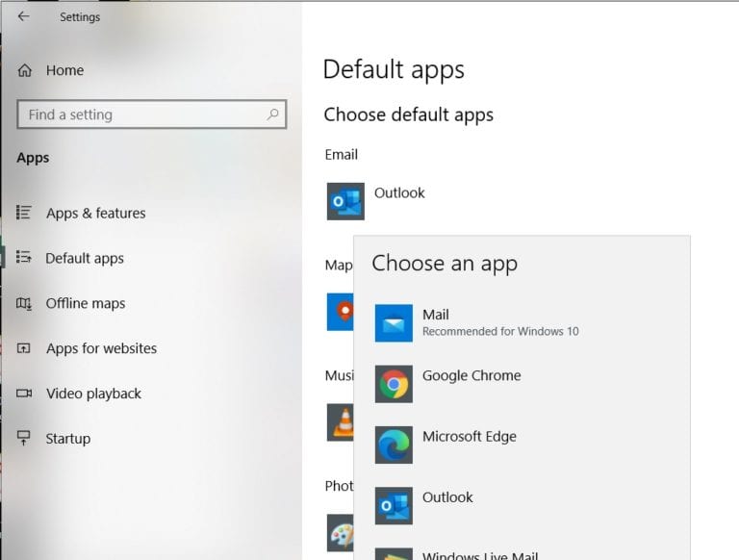Open Startup apps settings
This screenshot has width=739, height=560.
67,439
